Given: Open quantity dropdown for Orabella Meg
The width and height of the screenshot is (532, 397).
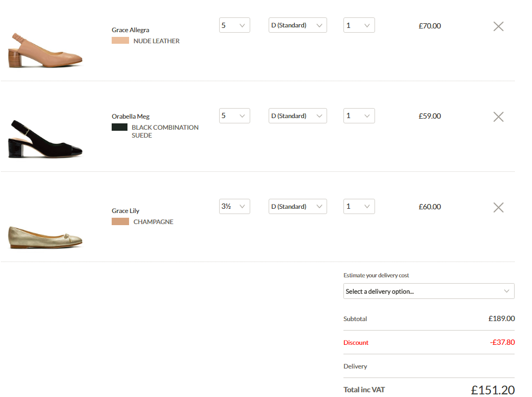Looking at the screenshot, I should pos(359,116).
